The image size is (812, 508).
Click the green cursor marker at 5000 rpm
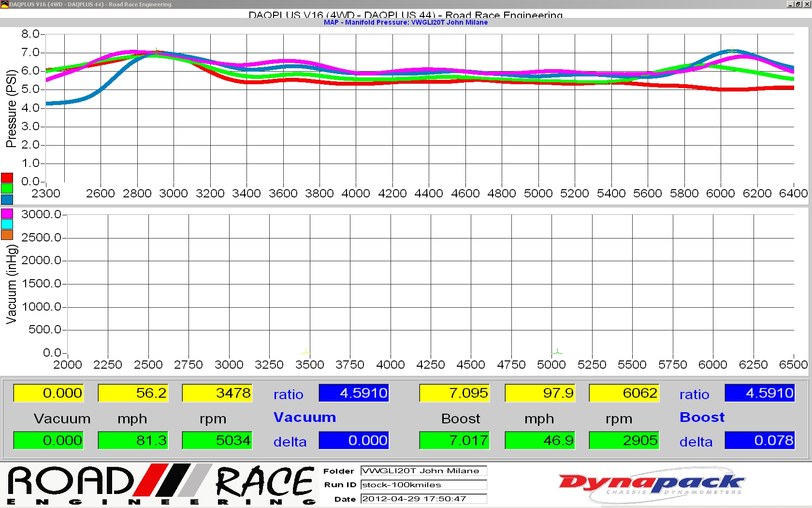557,352
